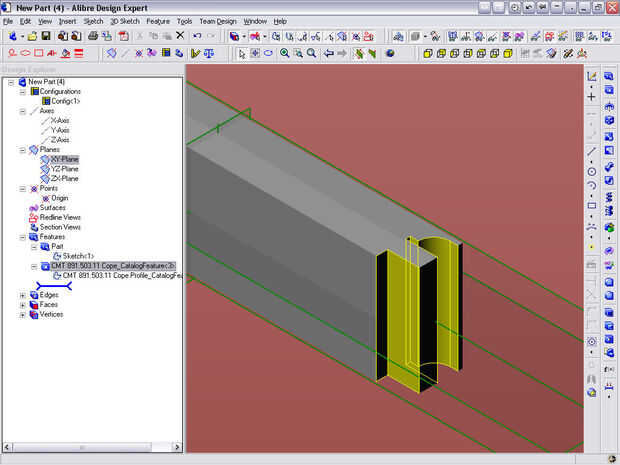Expand the Vertices tree node
The image size is (620, 465).
click(23, 314)
